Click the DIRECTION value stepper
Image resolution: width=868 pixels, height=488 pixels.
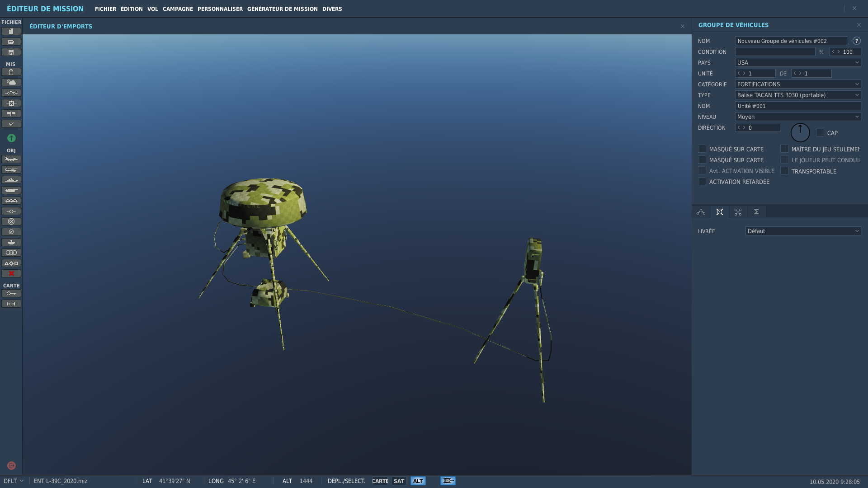pyautogui.click(x=757, y=127)
